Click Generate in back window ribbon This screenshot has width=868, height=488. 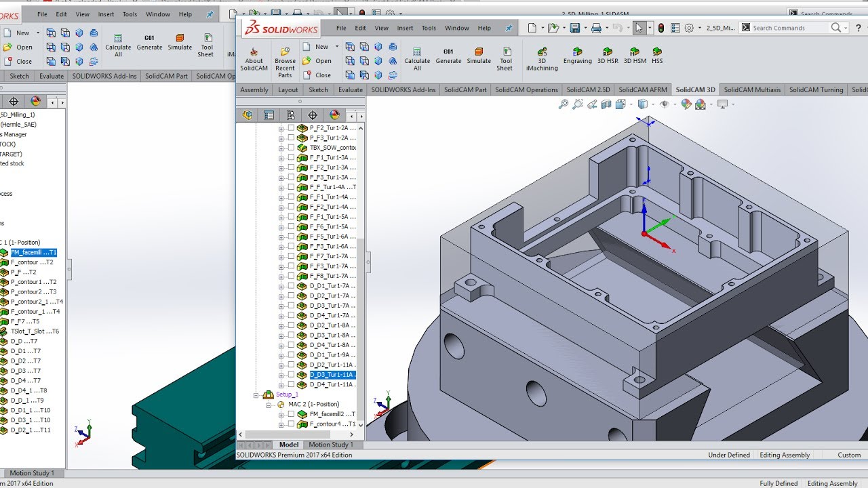[149, 42]
